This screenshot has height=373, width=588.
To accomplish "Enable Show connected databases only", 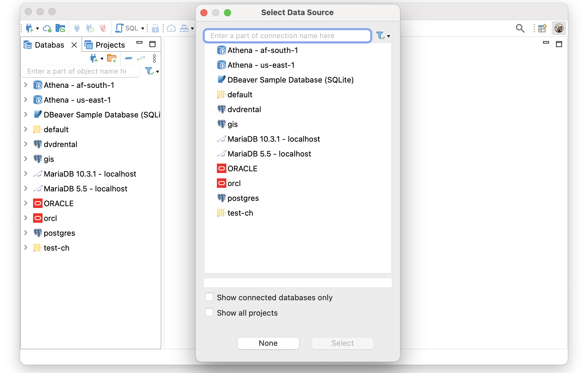I will tap(209, 297).
